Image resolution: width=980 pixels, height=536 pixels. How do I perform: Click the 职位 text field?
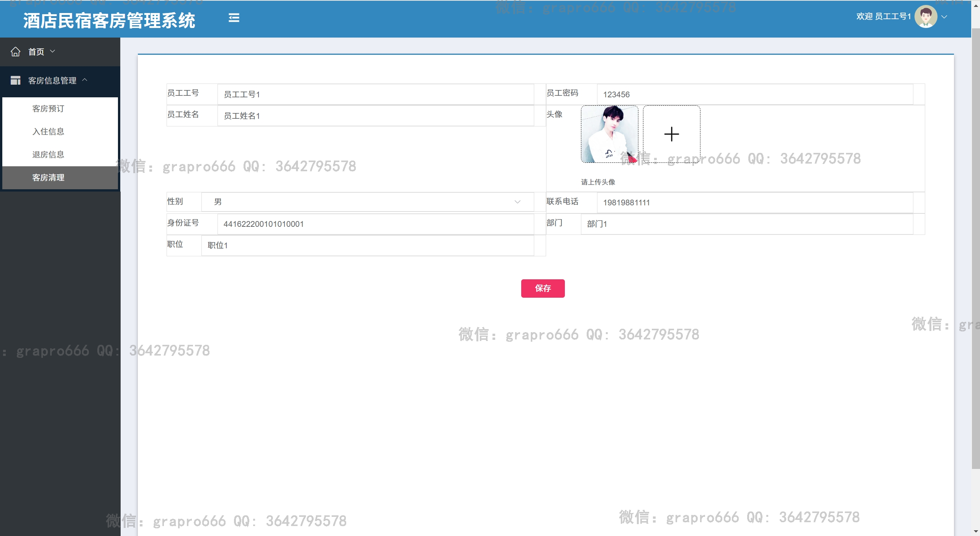[x=367, y=246]
